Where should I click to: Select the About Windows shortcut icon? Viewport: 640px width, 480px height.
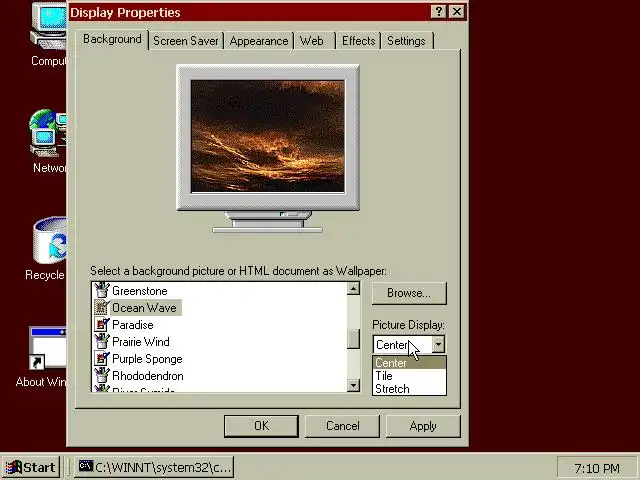click(x=48, y=348)
